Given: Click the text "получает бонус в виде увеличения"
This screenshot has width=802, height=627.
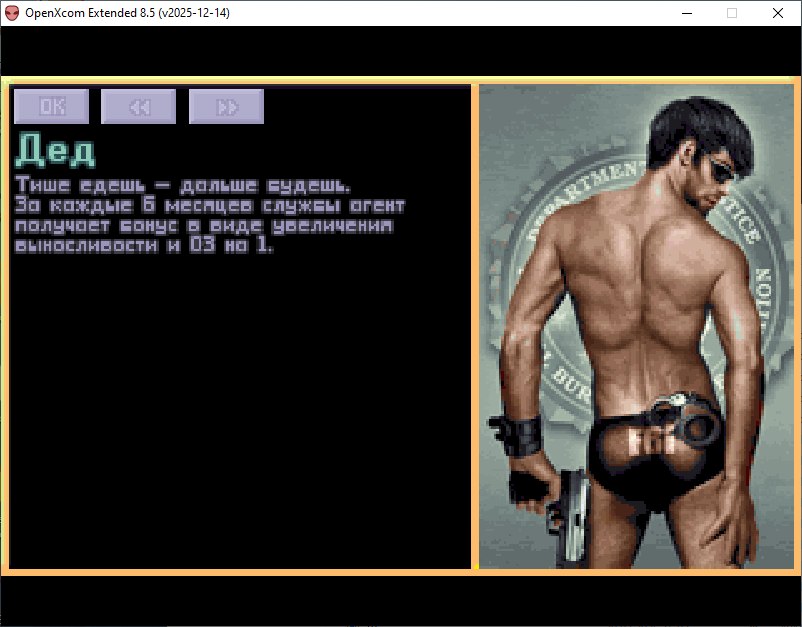Looking at the screenshot, I should point(204,226).
